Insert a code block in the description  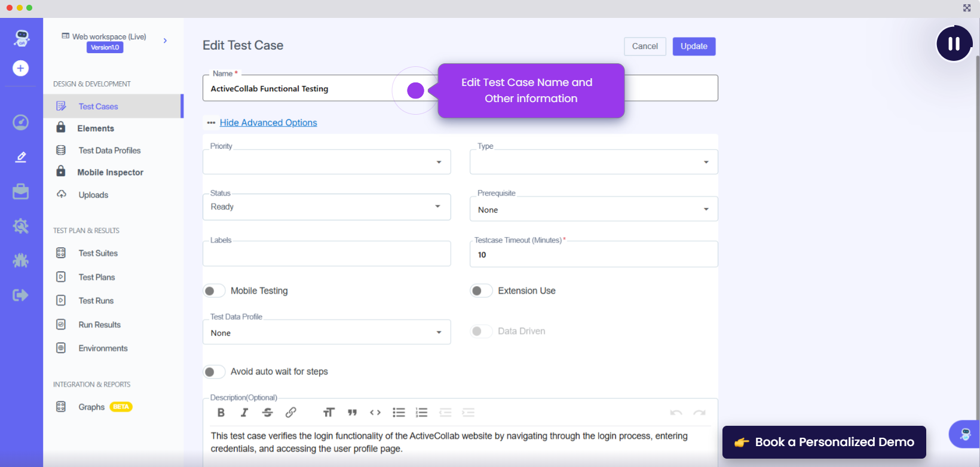[375, 413]
